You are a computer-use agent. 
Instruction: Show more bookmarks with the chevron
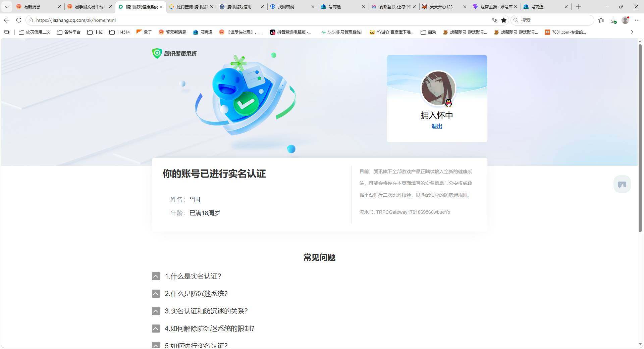632,32
